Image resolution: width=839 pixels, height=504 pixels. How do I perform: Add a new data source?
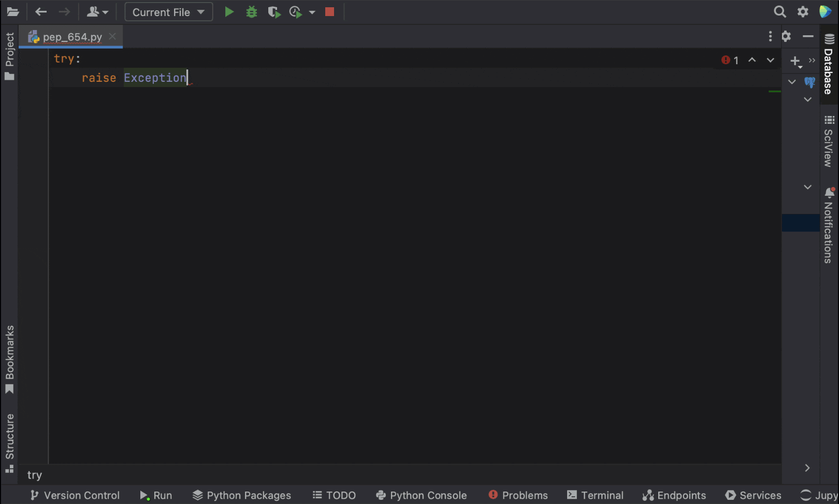795,61
